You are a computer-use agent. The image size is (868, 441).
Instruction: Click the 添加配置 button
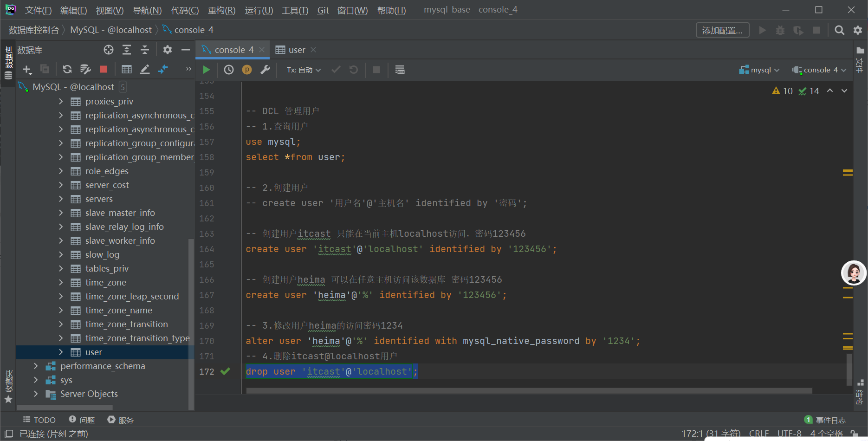pyautogui.click(x=722, y=30)
